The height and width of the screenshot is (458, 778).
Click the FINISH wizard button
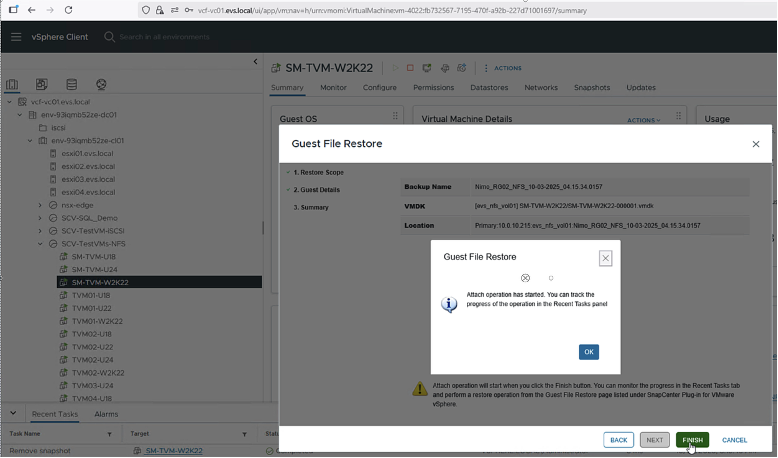pos(692,440)
